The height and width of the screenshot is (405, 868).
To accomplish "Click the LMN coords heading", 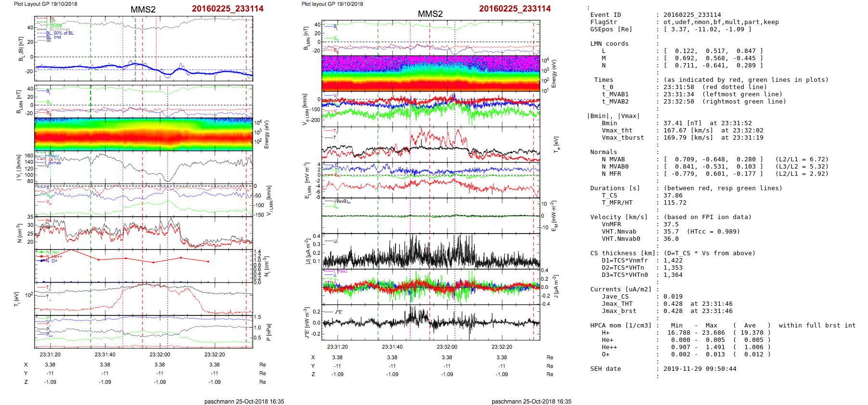I will [609, 44].
